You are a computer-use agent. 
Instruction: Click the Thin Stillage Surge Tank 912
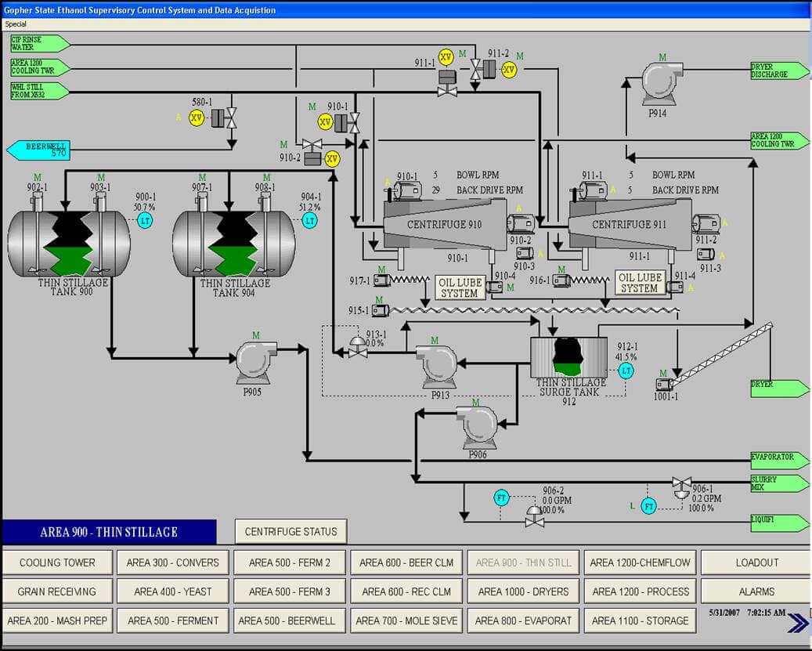coord(568,357)
